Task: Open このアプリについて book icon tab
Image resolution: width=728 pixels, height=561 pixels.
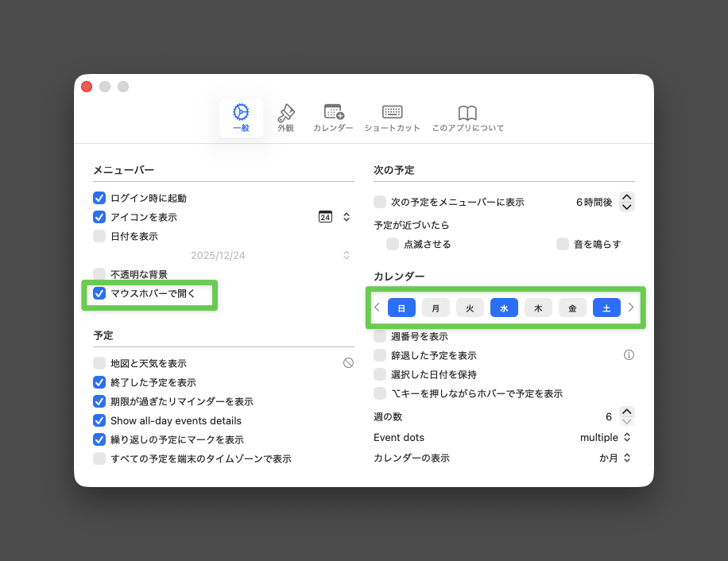Action: 467,118
